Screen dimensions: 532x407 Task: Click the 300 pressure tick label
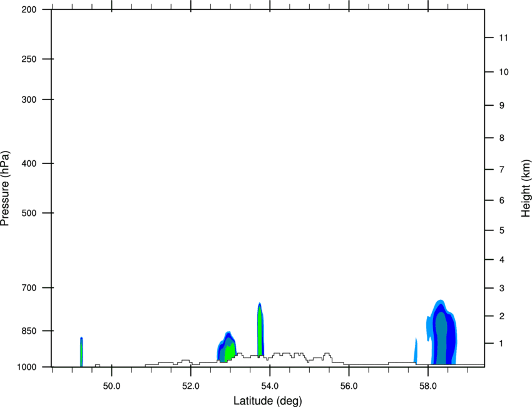(x=29, y=100)
